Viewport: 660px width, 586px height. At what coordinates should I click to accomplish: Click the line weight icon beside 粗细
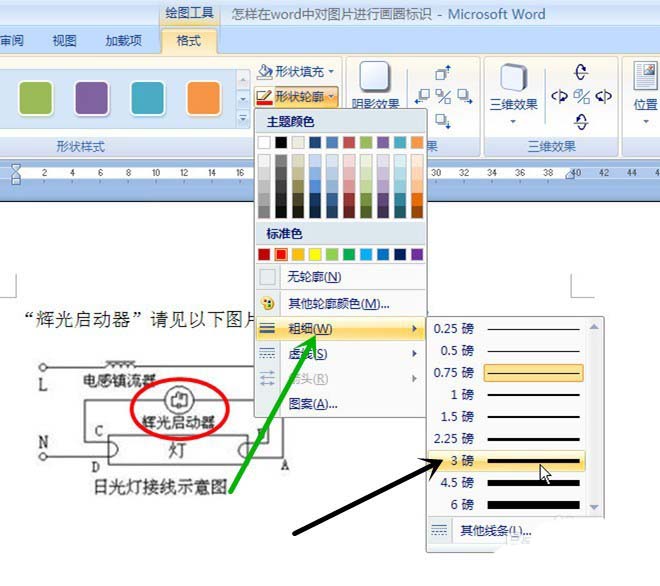[267, 328]
